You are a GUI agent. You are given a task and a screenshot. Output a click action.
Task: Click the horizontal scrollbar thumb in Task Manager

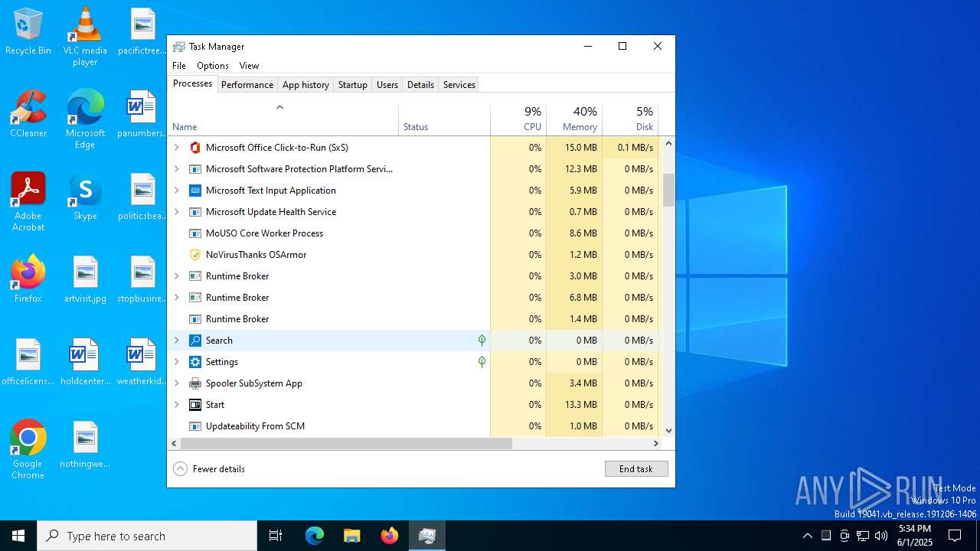pos(346,443)
